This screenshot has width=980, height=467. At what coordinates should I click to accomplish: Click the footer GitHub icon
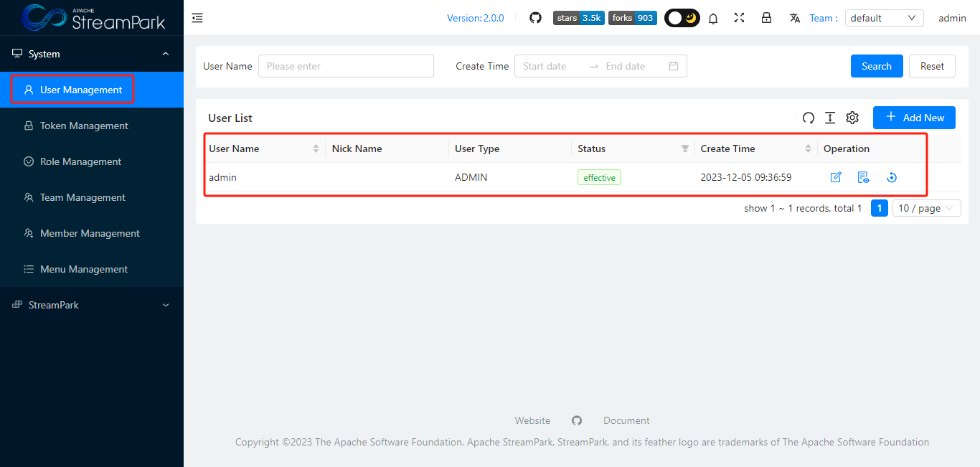(x=577, y=420)
